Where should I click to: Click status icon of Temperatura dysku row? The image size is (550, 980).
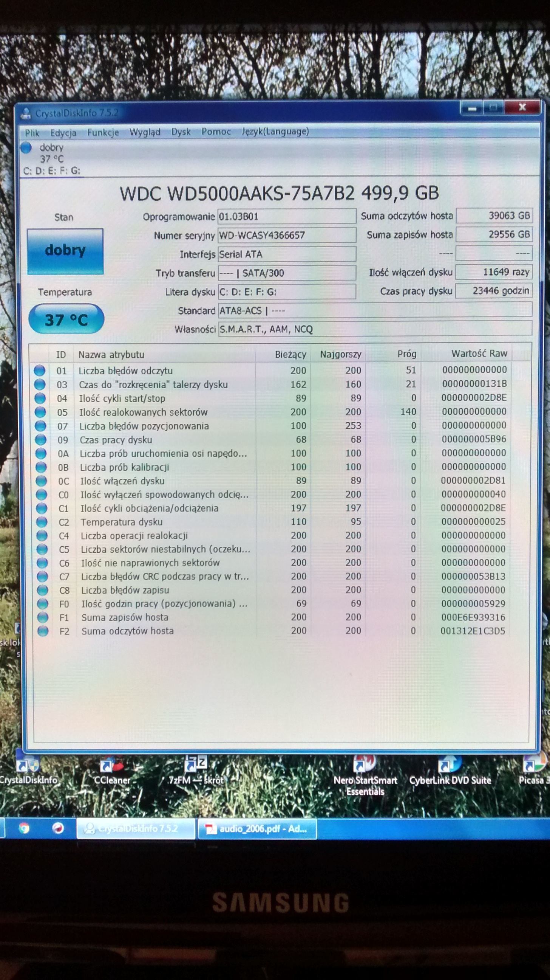click(42, 522)
